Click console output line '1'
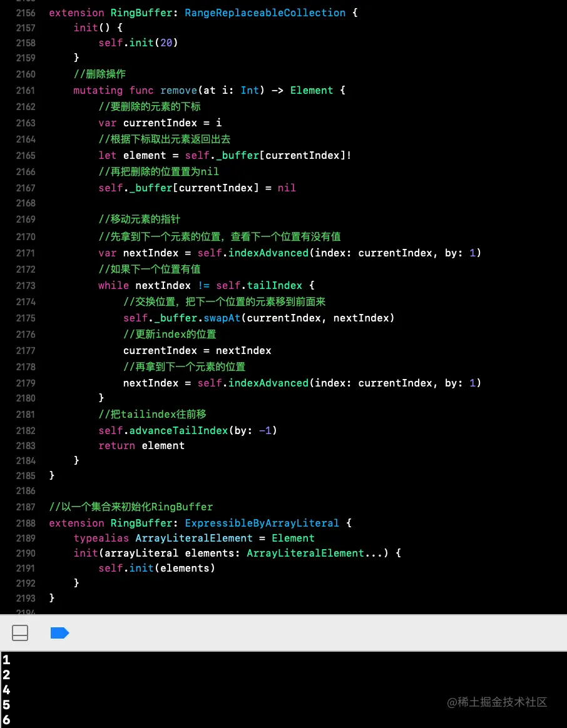567x728 pixels. (6, 660)
